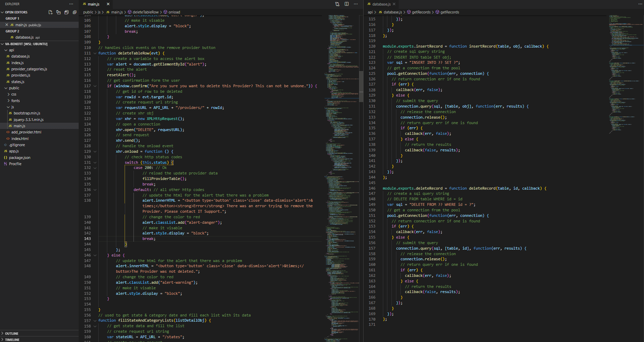Switch to the database.js editor tab

(381, 4)
